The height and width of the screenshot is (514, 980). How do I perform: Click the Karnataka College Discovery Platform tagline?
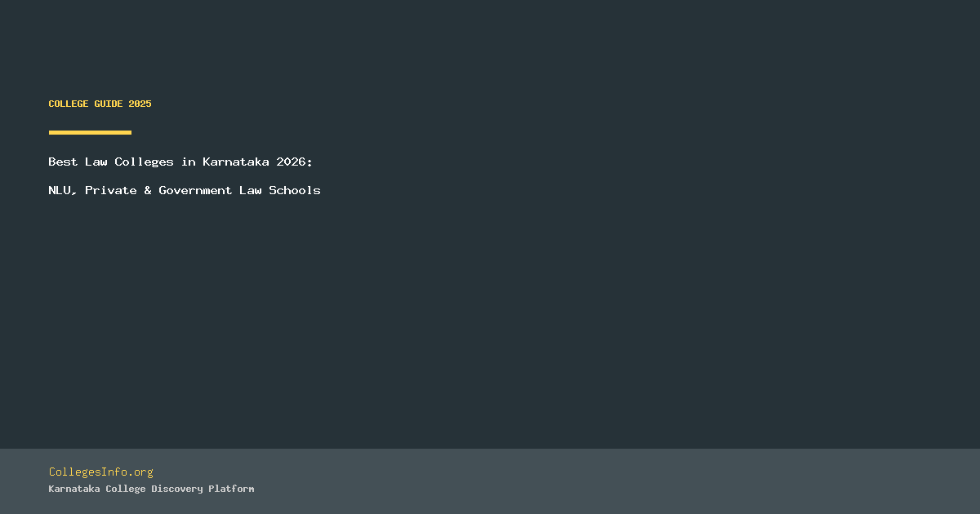coord(151,489)
